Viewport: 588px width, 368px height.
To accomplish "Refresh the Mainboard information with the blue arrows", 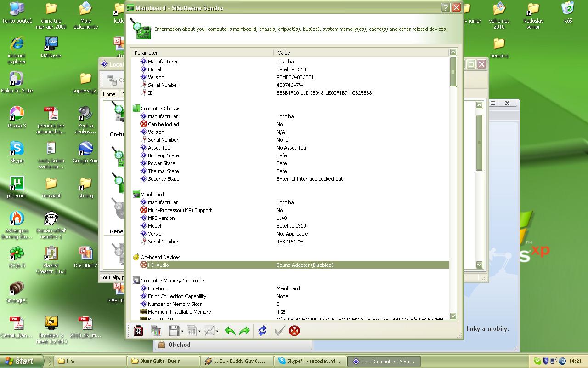I will point(262,331).
